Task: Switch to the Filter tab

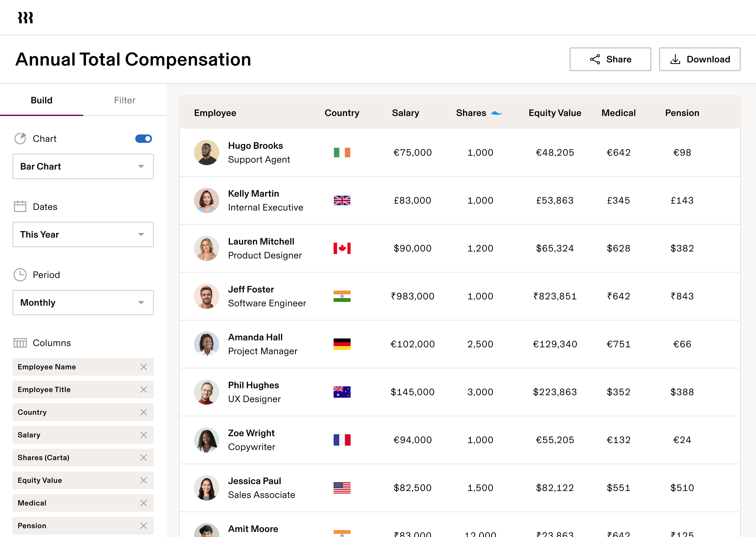Action: 124,100
